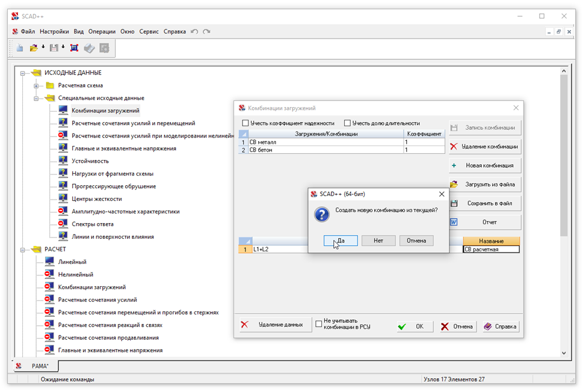Click the icon beside Расчетные сочетания перемещений и прогибов
This screenshot has width=586, height=392.
pyautogui.click(x=49, y=312)
